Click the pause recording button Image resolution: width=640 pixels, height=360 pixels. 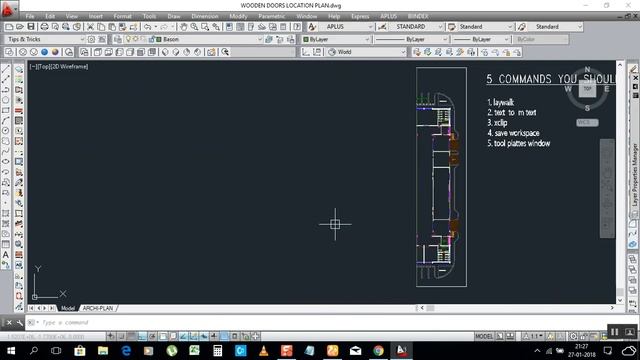(x=614, y=332)
